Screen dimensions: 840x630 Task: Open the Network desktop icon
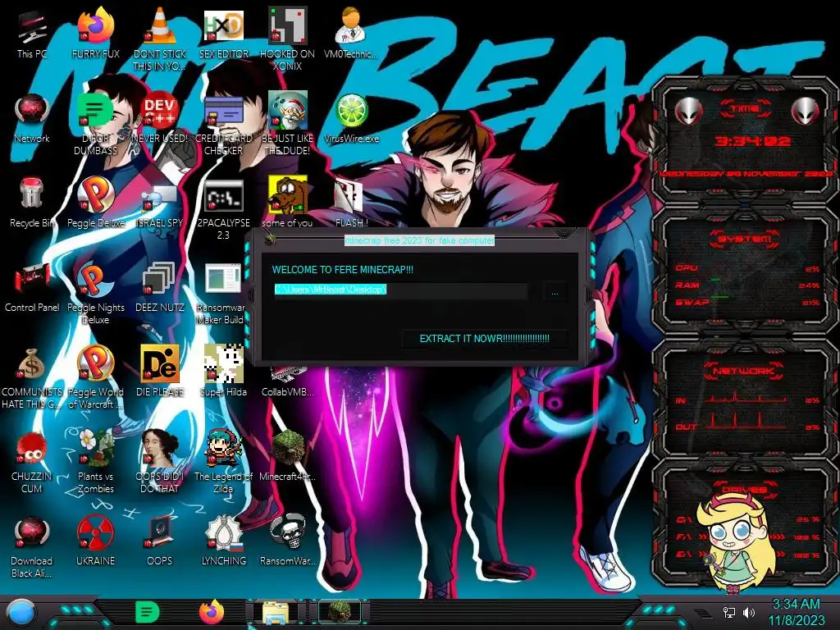coord(32,119)
